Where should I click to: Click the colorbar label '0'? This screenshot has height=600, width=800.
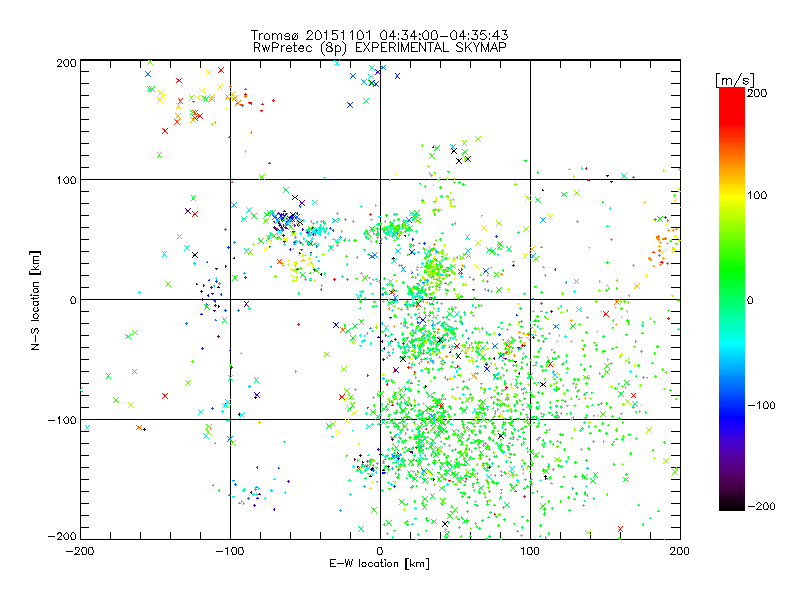(x=750, y=300)
